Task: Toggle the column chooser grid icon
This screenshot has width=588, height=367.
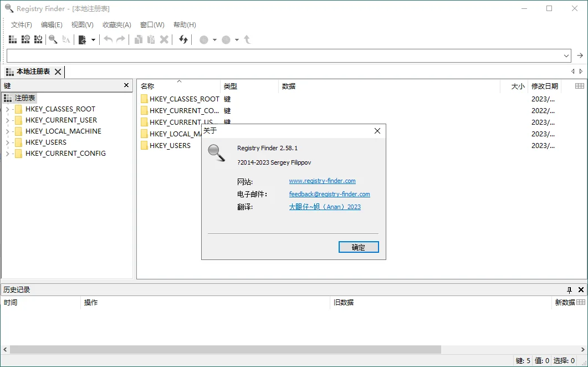Action: pyautogui.click(x=579, y=86)
